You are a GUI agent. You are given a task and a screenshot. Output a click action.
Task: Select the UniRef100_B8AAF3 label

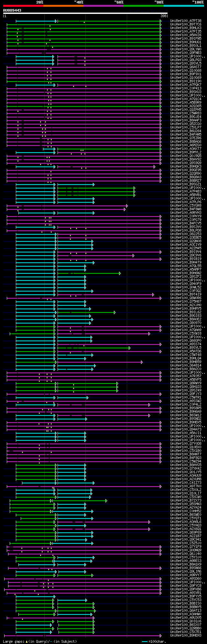pyautogui.click(x=186, y=120)
